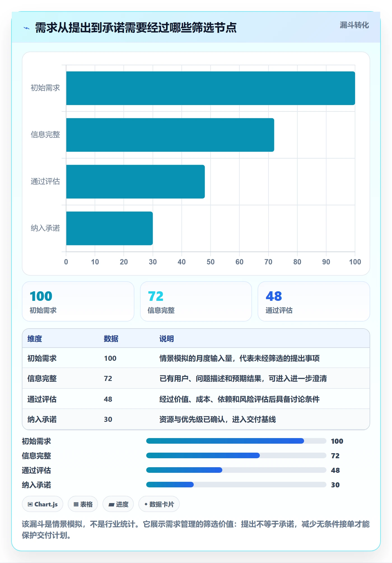
Task: Click the 纳入承诺 cell in the table
Action: (x=42, y=419)
